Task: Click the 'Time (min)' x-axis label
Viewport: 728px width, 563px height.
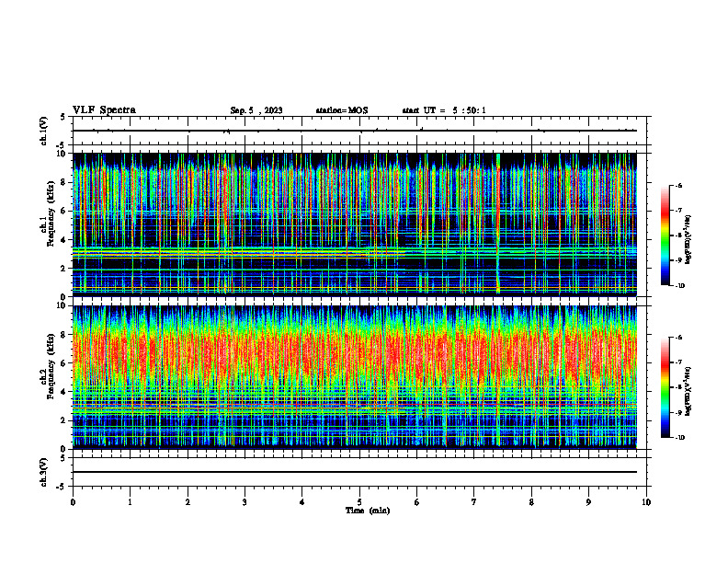Action: [368, 511]
